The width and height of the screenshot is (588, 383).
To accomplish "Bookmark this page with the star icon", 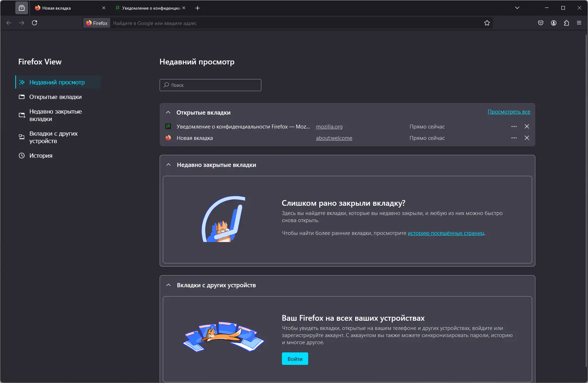I will coord(487,23).
